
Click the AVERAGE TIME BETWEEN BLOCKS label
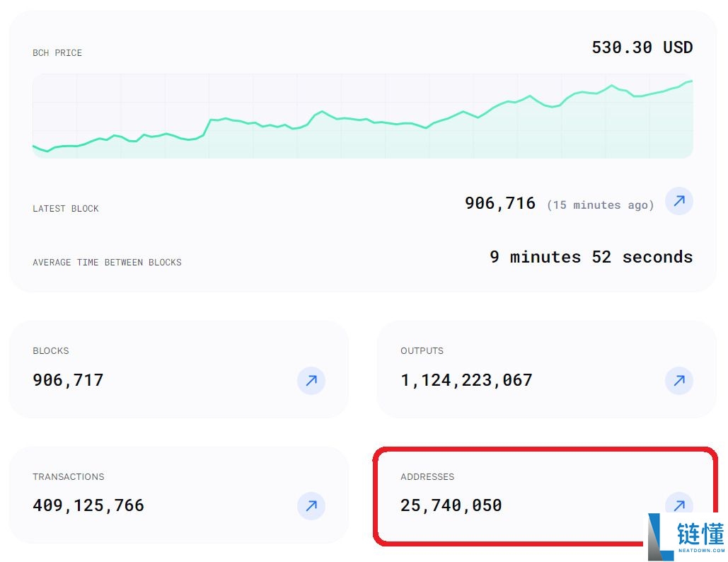click(107, 263)
